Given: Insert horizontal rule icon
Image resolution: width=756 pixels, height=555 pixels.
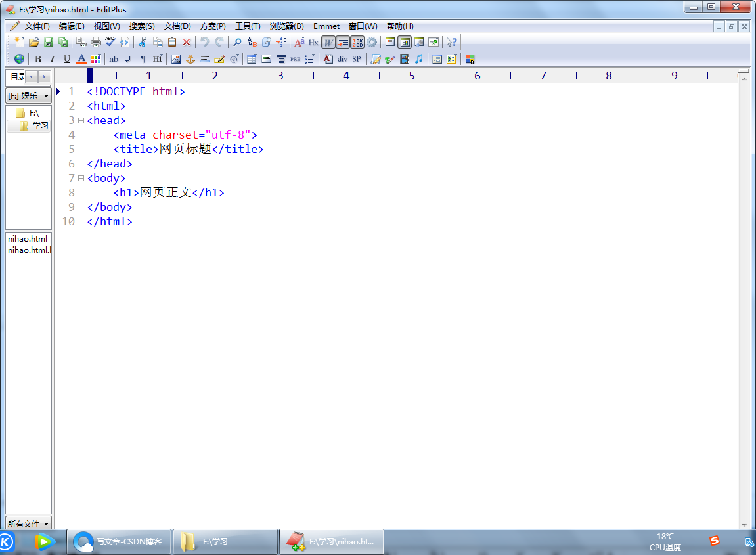Looking at the screenshot, I should tap(205, 59).
